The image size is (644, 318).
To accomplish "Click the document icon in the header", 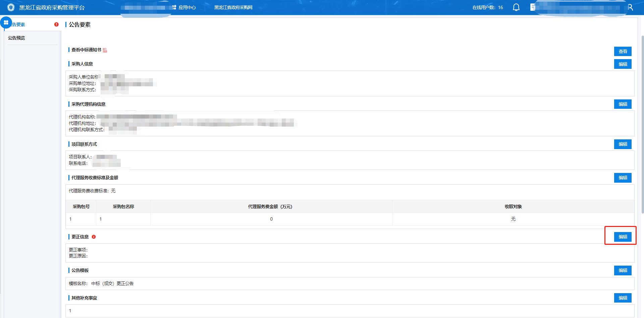I will pyautogui.click(x=532, y=7).
